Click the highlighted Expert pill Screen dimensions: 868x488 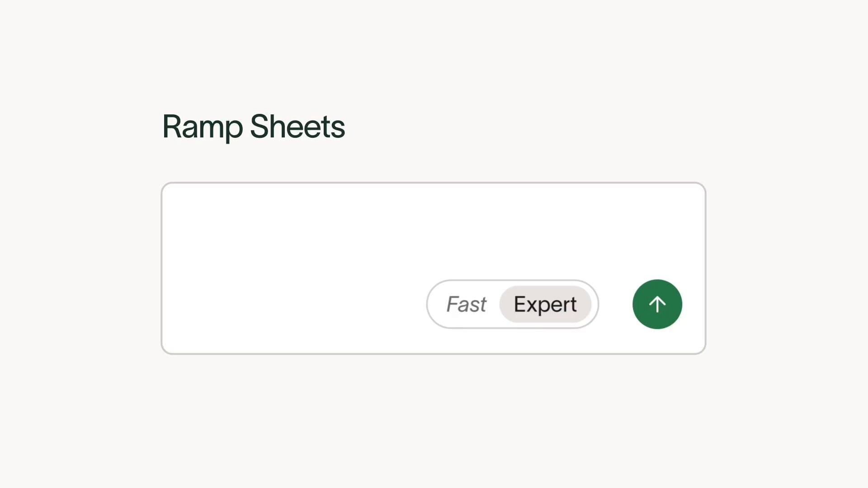coord(545,304)
